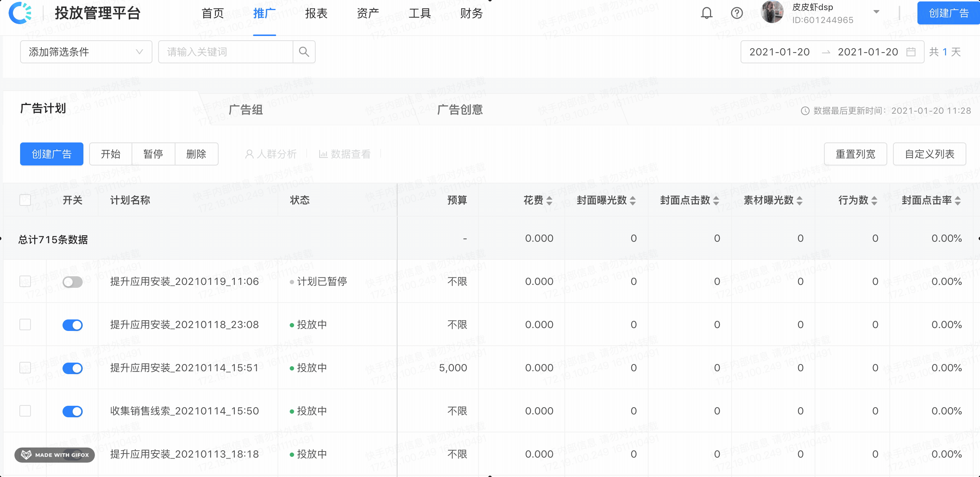980x477 pixels.
Task: Click the data update time clock icon
Action: point(805,111)
